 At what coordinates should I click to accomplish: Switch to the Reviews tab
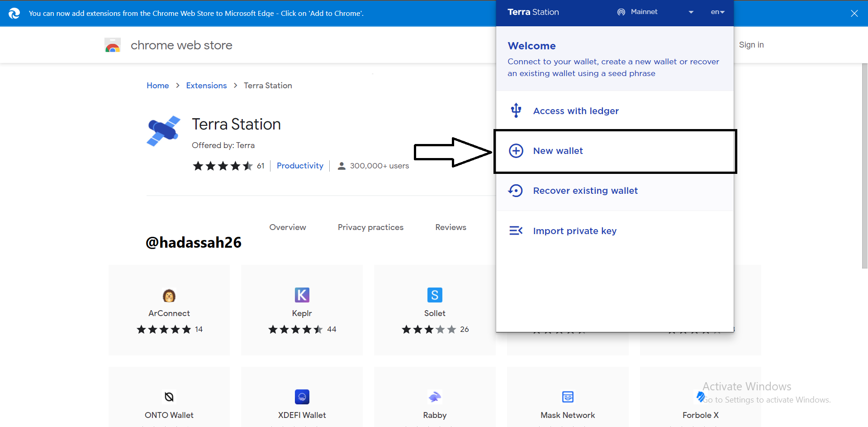[451, 227]
